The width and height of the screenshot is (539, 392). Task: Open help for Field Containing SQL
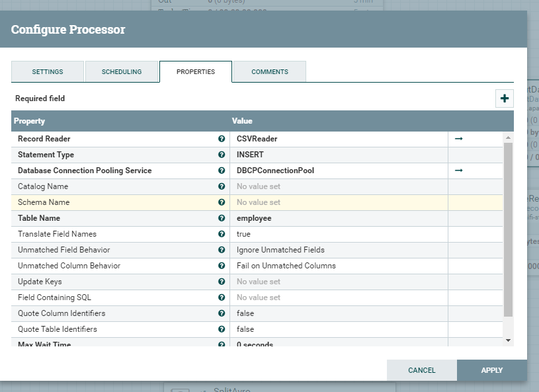pyautogui.click(x=222, y=297)
